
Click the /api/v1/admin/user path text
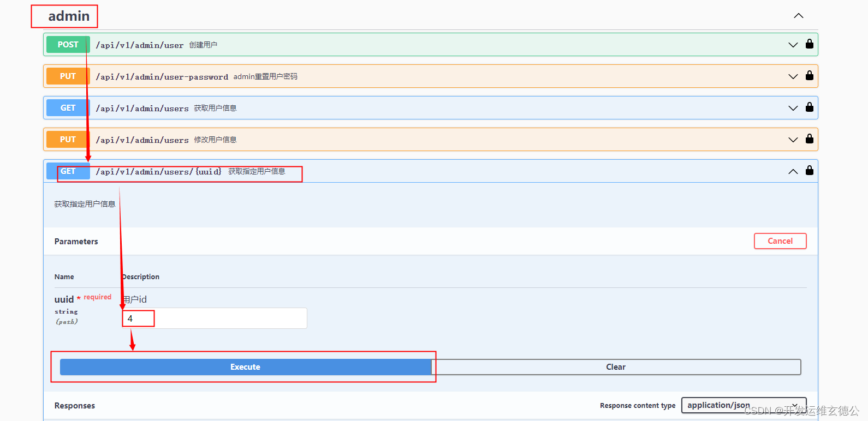[x=140, y=45]
